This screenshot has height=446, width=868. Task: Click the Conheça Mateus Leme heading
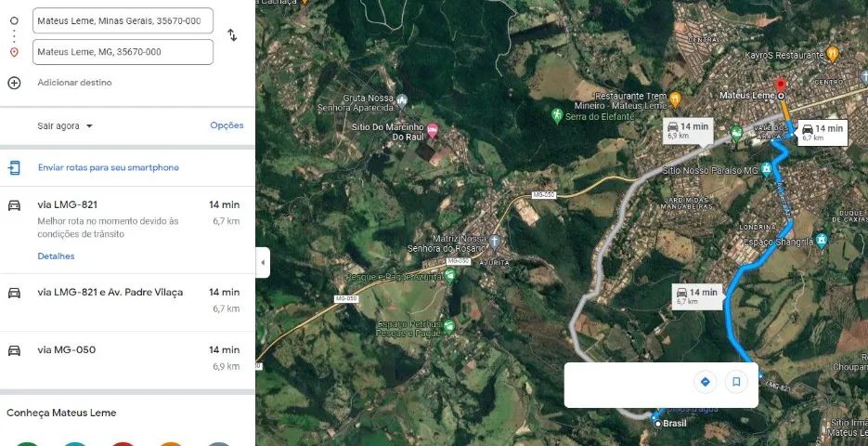(x=61, y=413)
